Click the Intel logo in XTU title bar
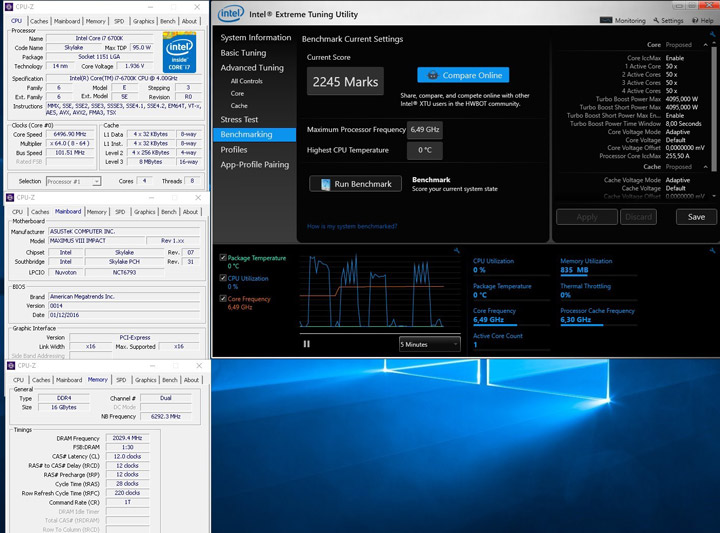The image size is (720, 533). pyautogui.click(x=231, y=13)
